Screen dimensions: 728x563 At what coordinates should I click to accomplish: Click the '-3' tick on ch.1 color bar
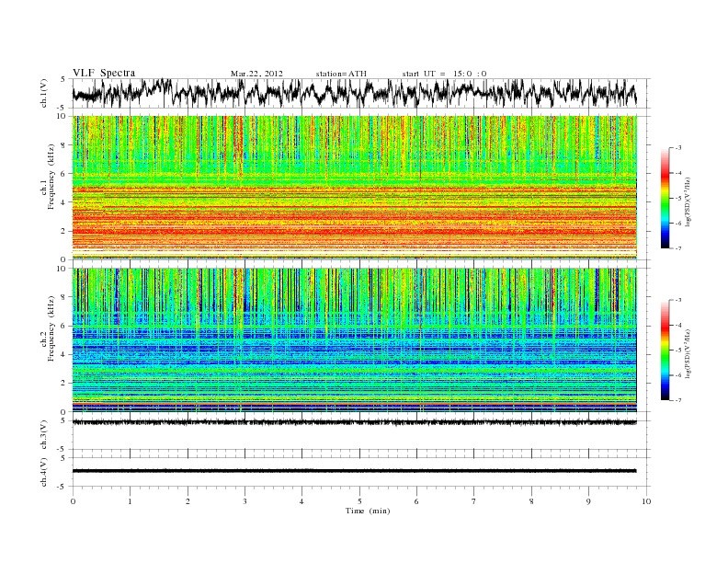pyautogui.click(x=677, y=148)
